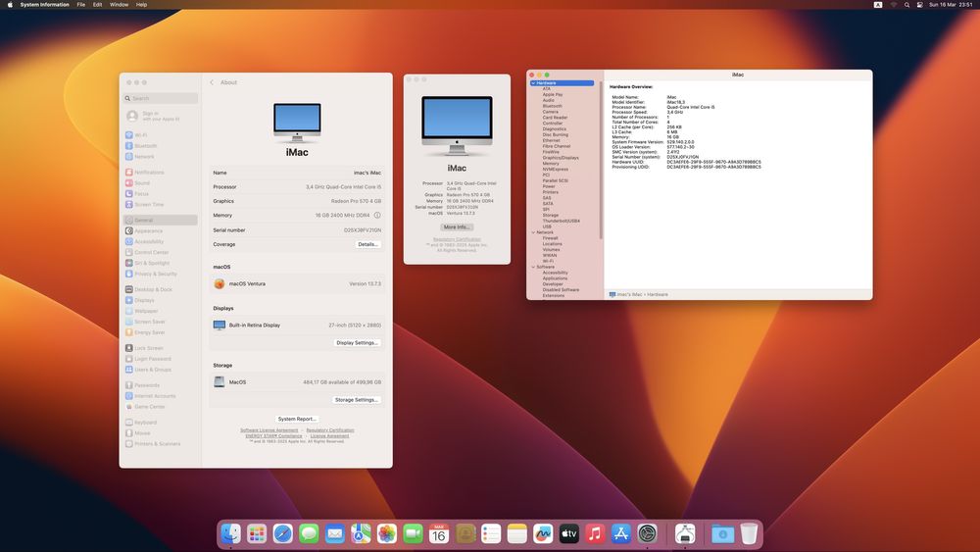This screenshot has width=980, height=552.
Task: Launch Freeform from the Dock
Action: (543, 534)
